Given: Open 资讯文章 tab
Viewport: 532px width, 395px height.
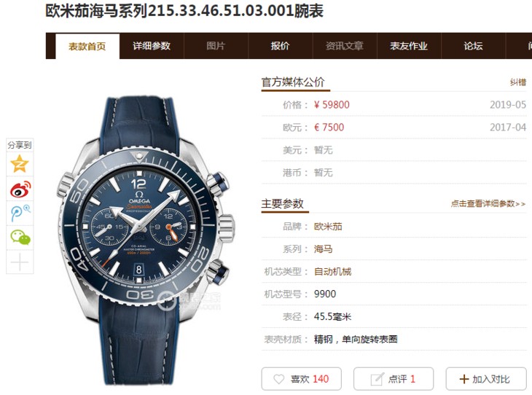Looking at the screenshot, I should 345,46.
